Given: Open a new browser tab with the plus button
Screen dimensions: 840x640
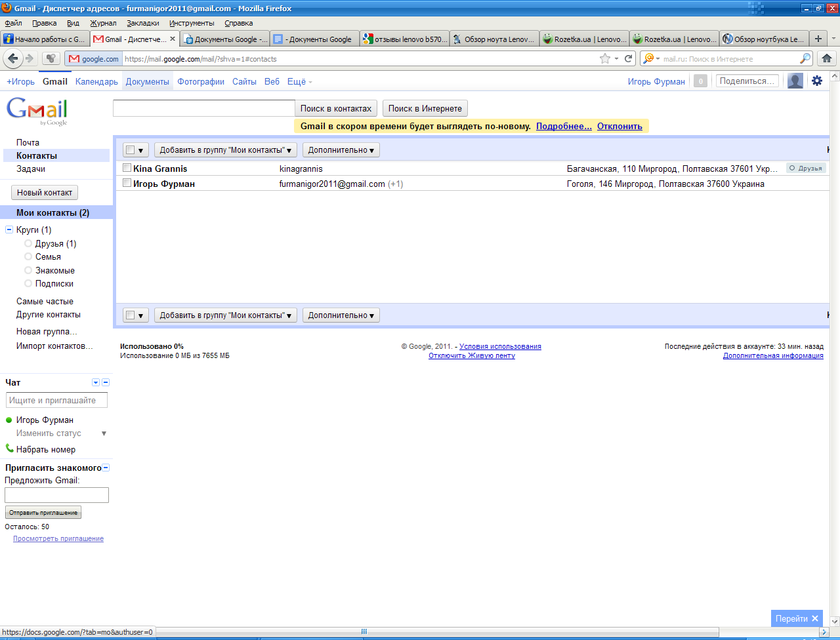Looking at the screenshot, I should click(x=818, y=39).
